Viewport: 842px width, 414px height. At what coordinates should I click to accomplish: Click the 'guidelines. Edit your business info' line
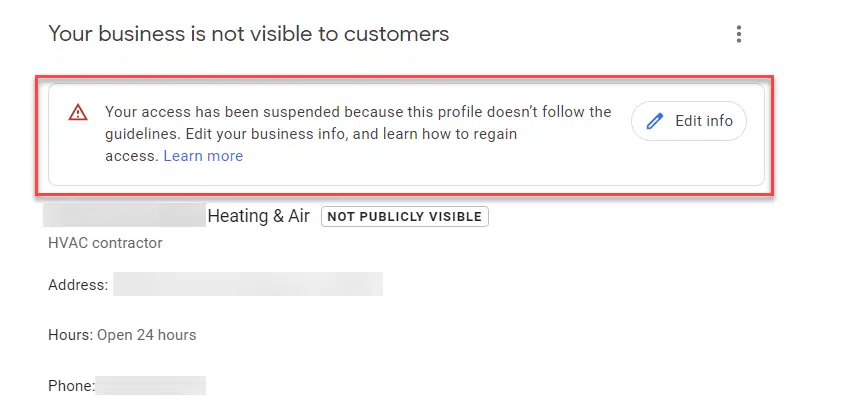click(318, 134)
